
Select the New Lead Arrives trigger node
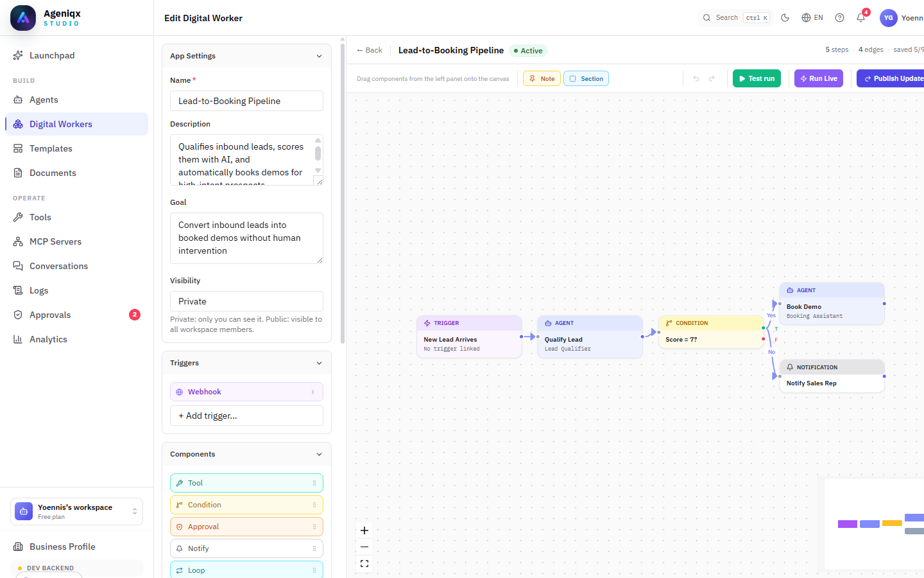(469, 337)
